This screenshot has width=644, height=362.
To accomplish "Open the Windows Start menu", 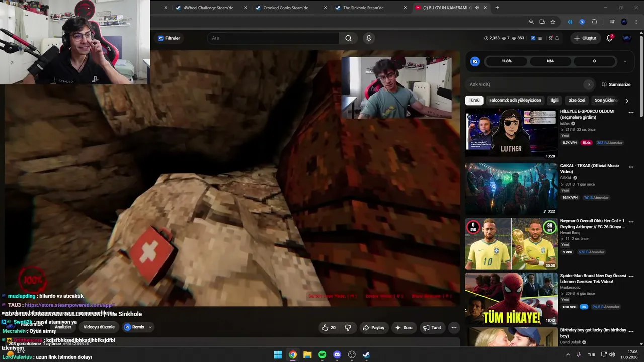I will click(278, 354).
